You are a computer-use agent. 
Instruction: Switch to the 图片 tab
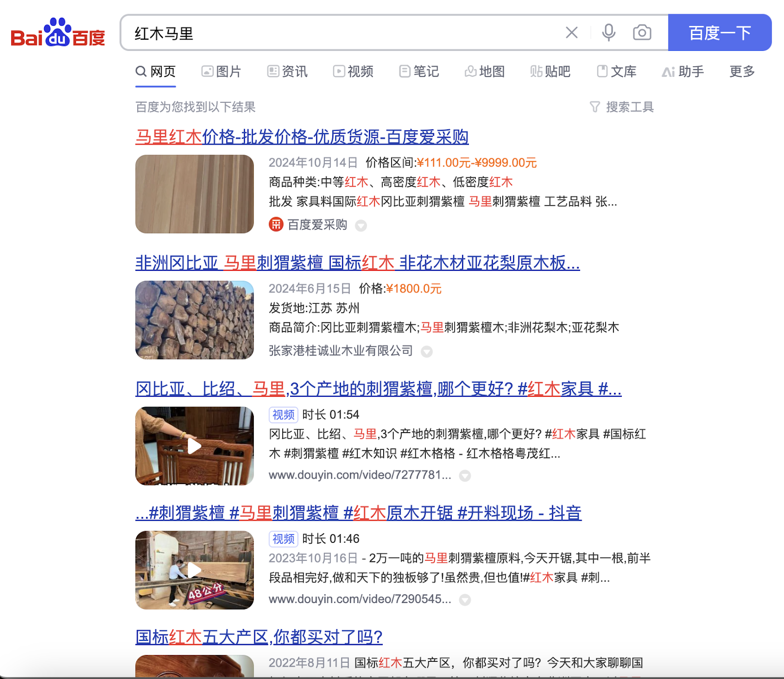point(221,72)
